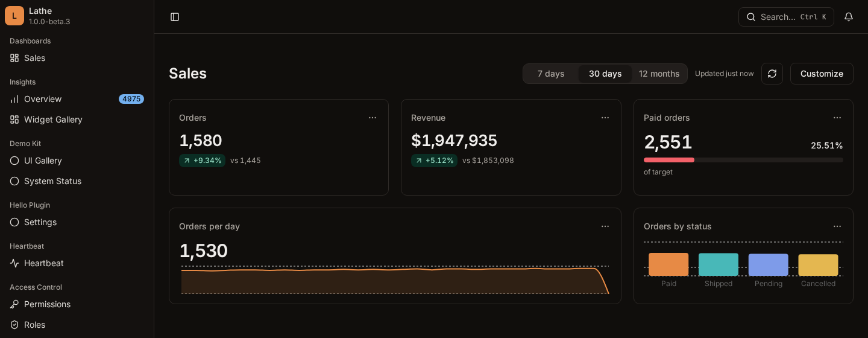Click the Orders per day area chart
868x338 pixels.
coord(395,280)
